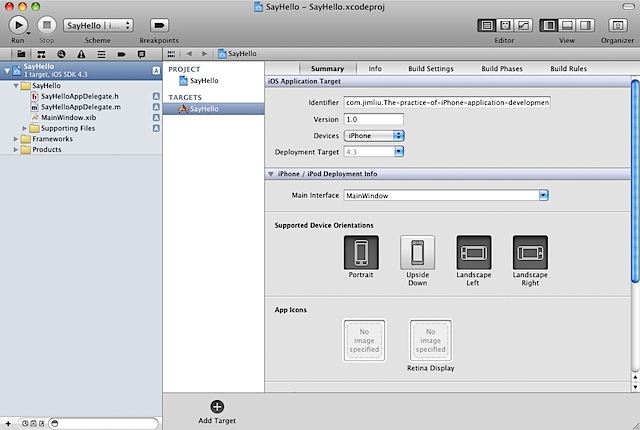This screenshot has width=640, height=430.
Task: Toggle Landscape Left orientation
Action: pyautogui.click(x=474, y=253)
